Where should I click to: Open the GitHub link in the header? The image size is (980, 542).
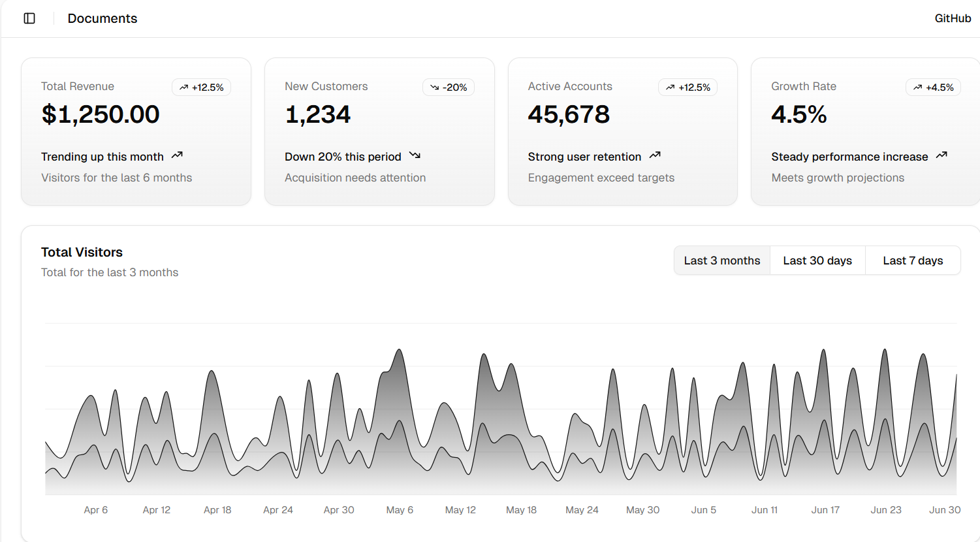pos(953,18)
